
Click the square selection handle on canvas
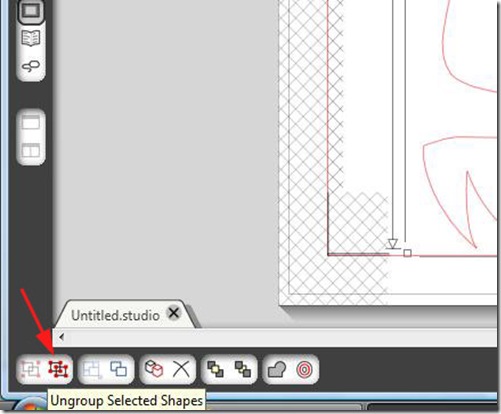407,253
